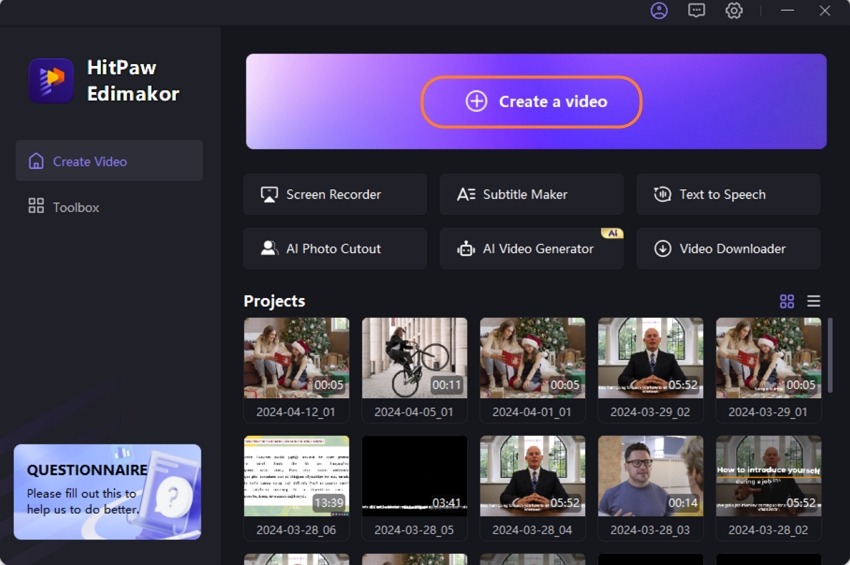850x565 pixels.
Task: Click the project name 2024-03-28_06
Action: pyautogui.click(x=296, y=530)
